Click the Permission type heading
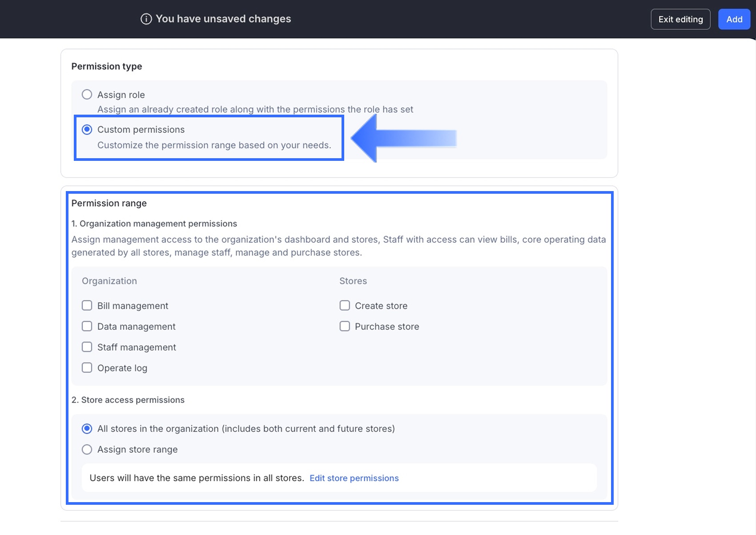Image resolution: width=756 pixels, height=535 pixels. 107,66
